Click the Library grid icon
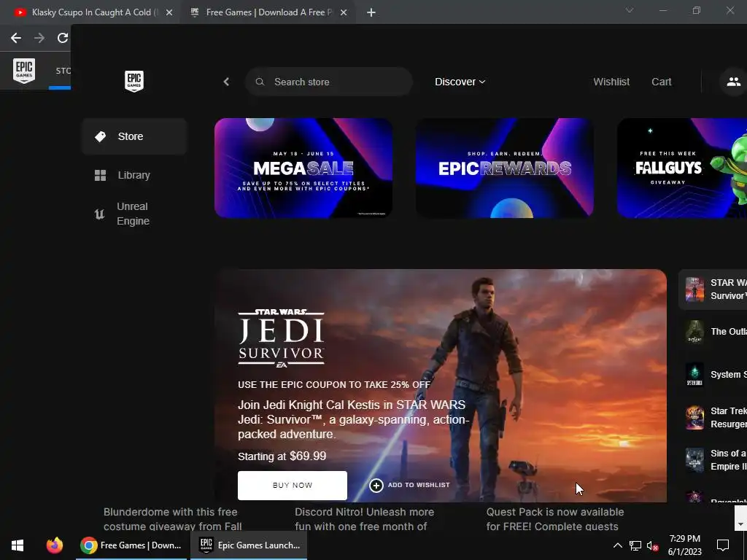The image size is (747, 560). [100, 175]
